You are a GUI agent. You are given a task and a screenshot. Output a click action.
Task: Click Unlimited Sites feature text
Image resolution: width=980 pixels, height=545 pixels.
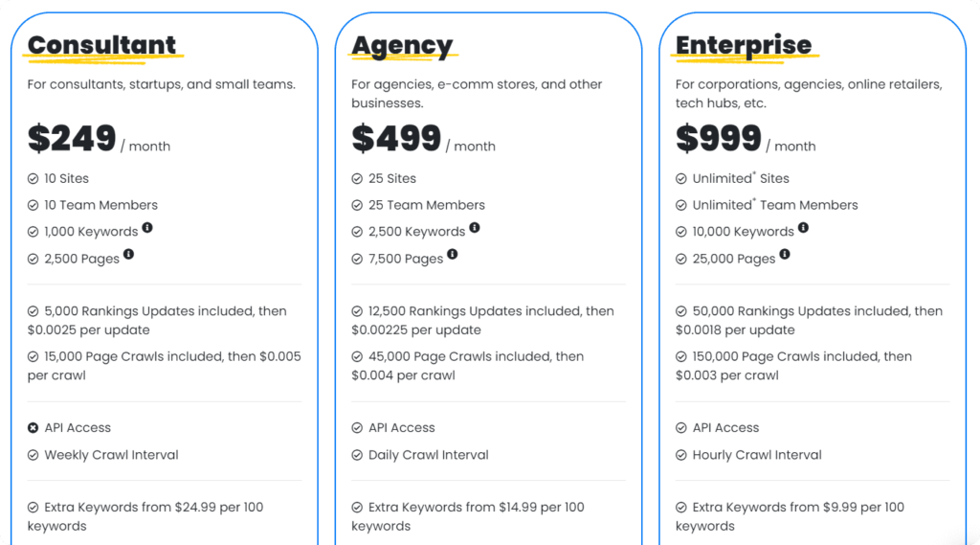point(741,178)
